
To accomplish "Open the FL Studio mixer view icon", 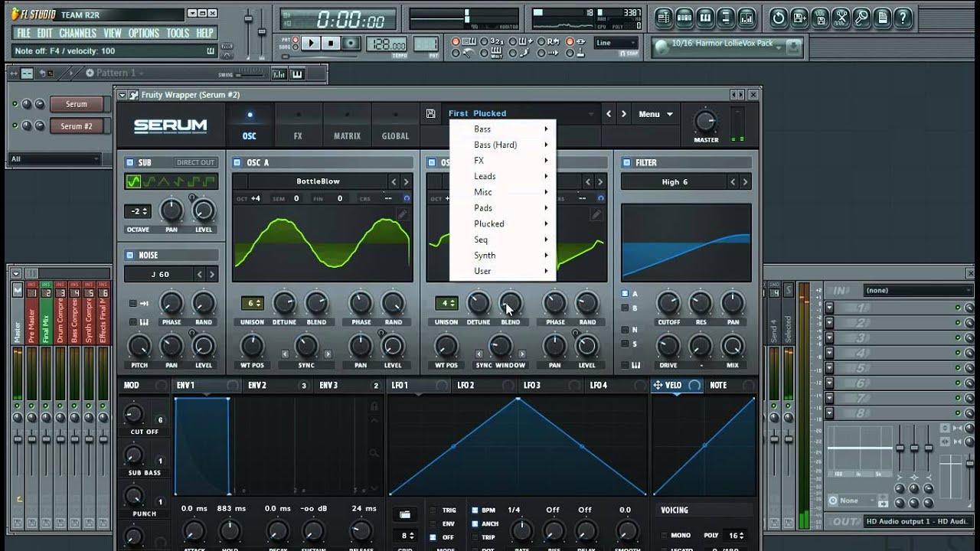I will pyautogui.click(x=747, y=17).
